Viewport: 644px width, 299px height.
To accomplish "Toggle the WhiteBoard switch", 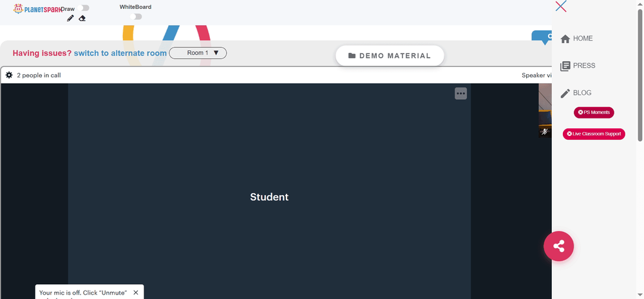I will coord(136,16).
